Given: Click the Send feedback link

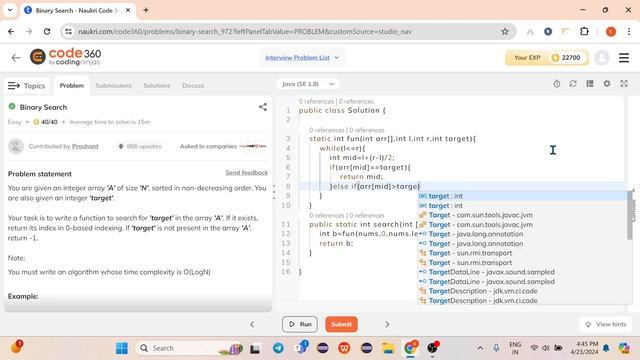Looking at the screenshot, I should click(247, 173).
